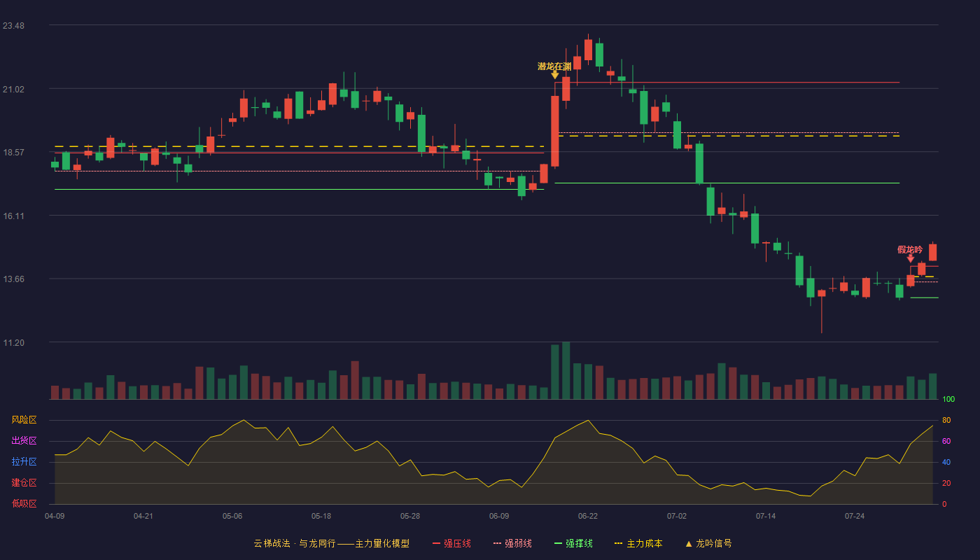Toggle the 强撑线 legend item
This screenshot has width=980, height=560.
(x=573, y=543)
